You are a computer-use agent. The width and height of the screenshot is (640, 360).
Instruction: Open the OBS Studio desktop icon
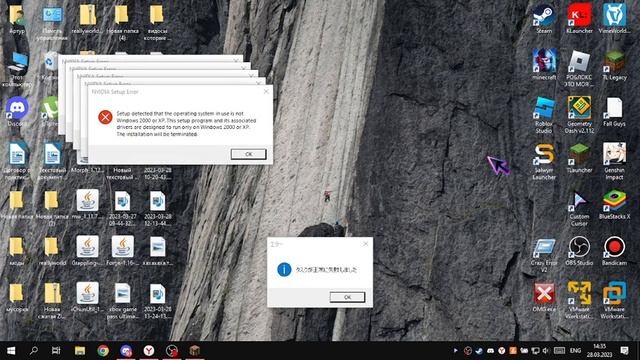coord(579,251)
